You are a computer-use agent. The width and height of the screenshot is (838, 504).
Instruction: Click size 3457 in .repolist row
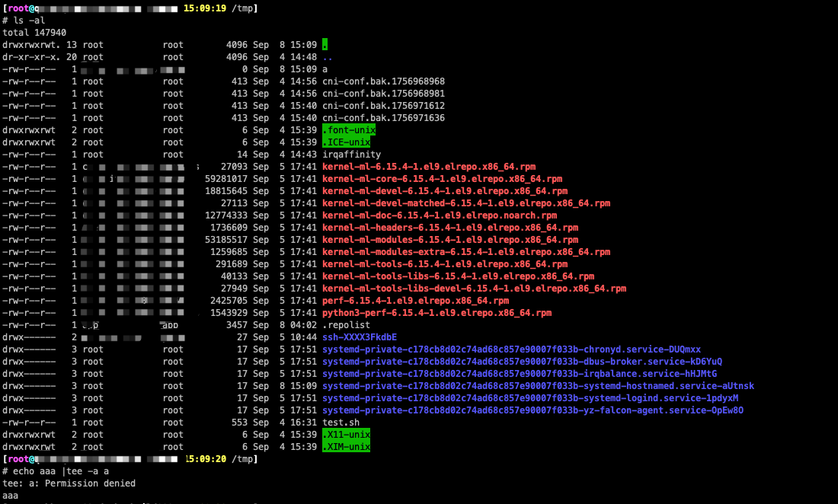point(237,325)
